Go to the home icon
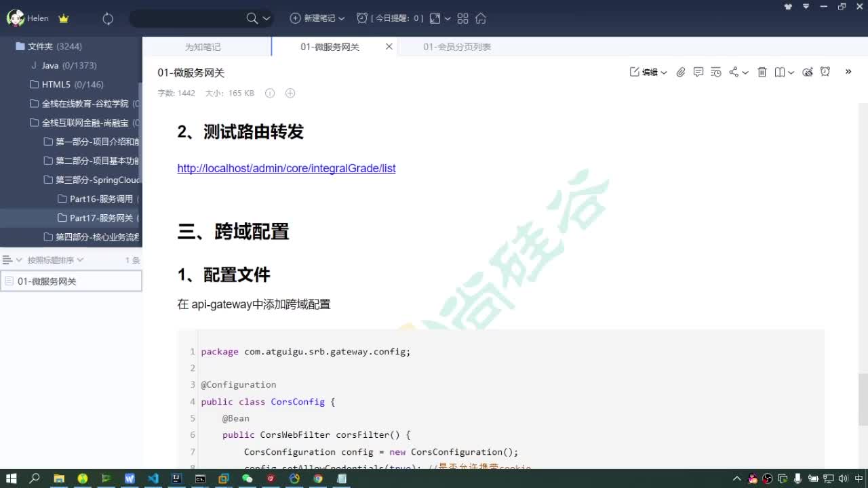The image size is (868, 488). tap(481, 19)
